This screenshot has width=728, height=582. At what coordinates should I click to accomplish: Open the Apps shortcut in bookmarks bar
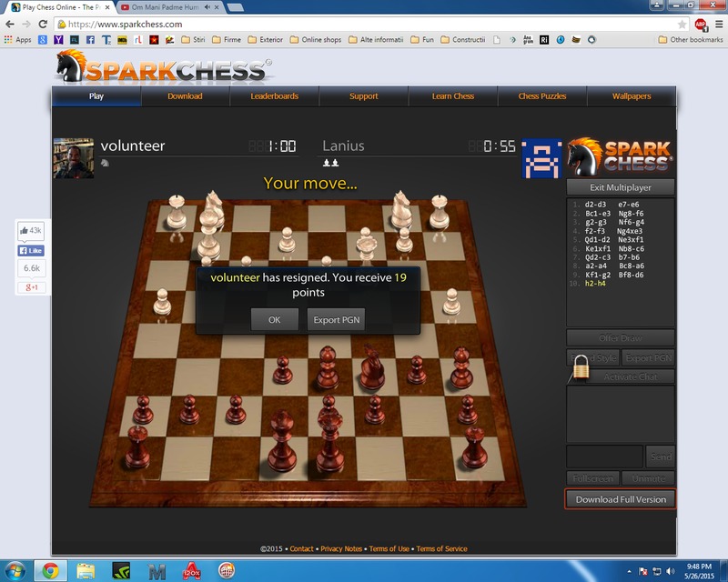[17, 40]
